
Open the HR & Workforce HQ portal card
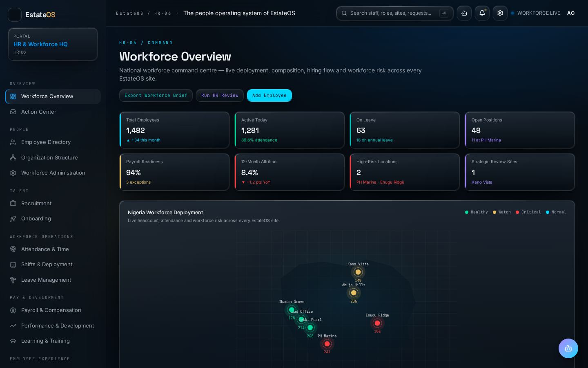(x=53, y=44)
